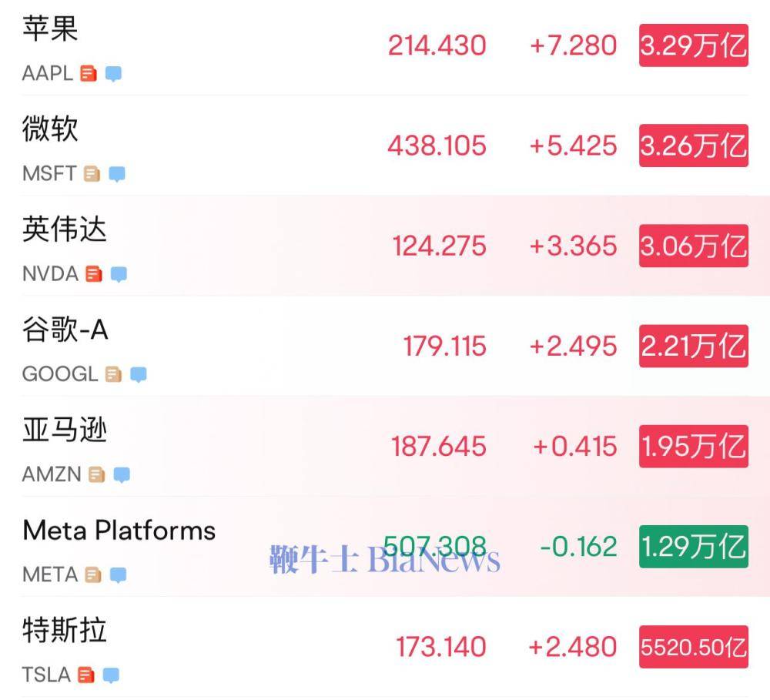Open the 英伟达 stock row

(x=385, y=246)
